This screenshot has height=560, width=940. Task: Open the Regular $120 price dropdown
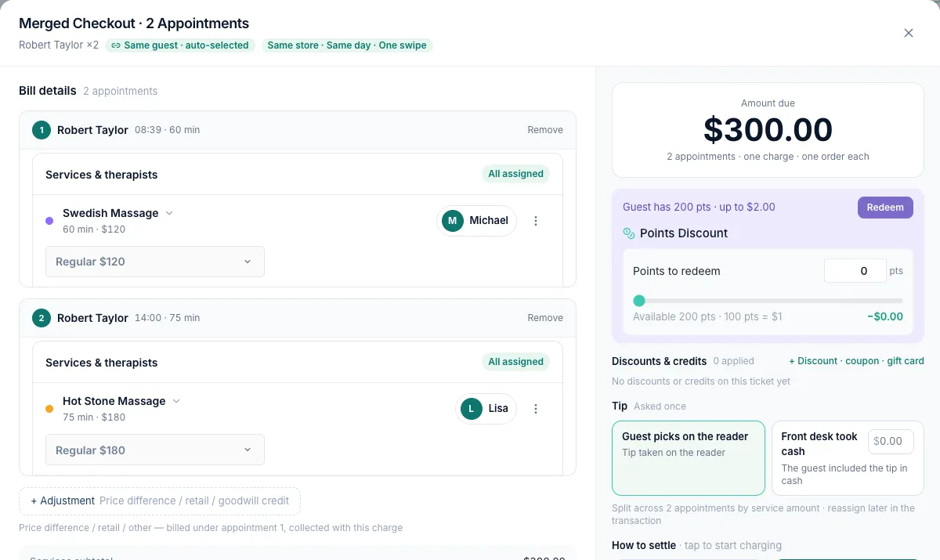155,262
